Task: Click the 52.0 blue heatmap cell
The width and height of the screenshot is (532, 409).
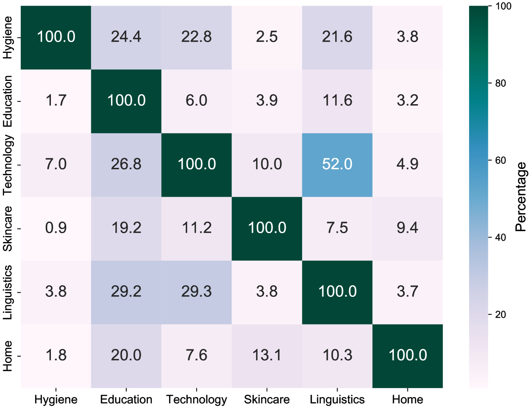Action: [337, 164]
